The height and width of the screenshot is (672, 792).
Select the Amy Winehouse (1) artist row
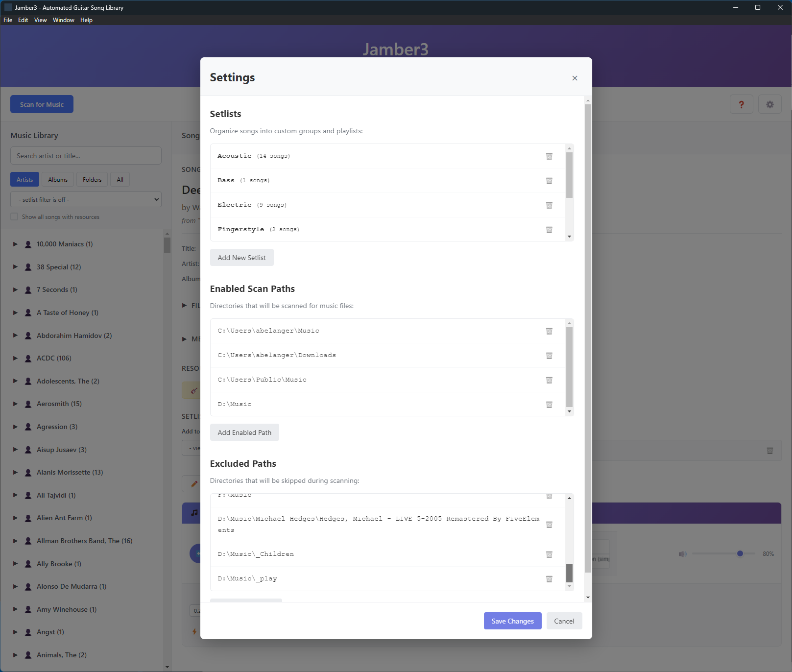tap(81, 609)
